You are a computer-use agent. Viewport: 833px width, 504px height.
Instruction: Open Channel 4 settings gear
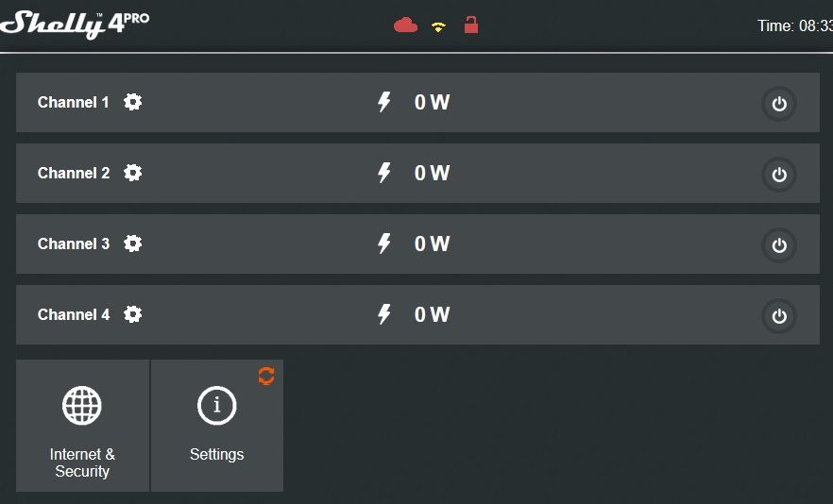coord(133,314)
